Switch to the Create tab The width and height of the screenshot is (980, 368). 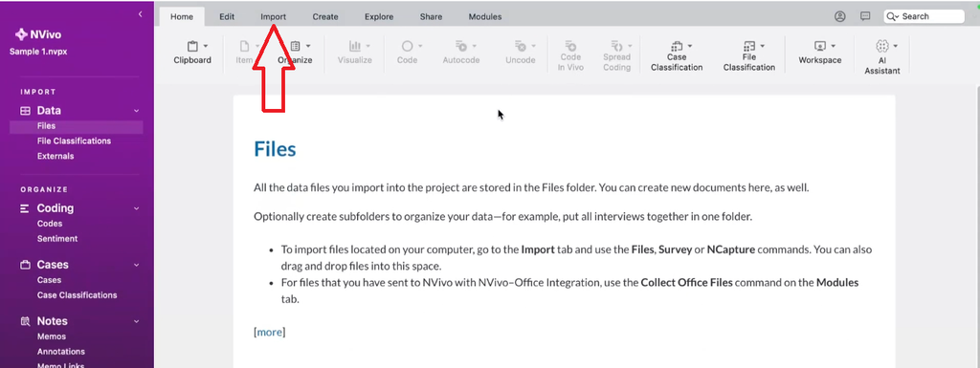[325, 17]
